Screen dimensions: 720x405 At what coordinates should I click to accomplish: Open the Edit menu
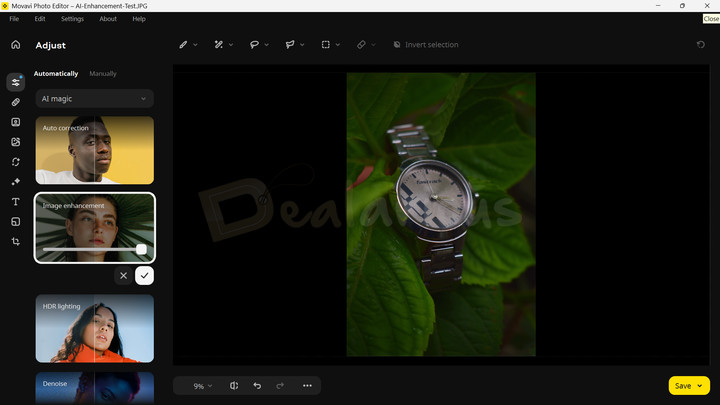(x=40, y=19)
